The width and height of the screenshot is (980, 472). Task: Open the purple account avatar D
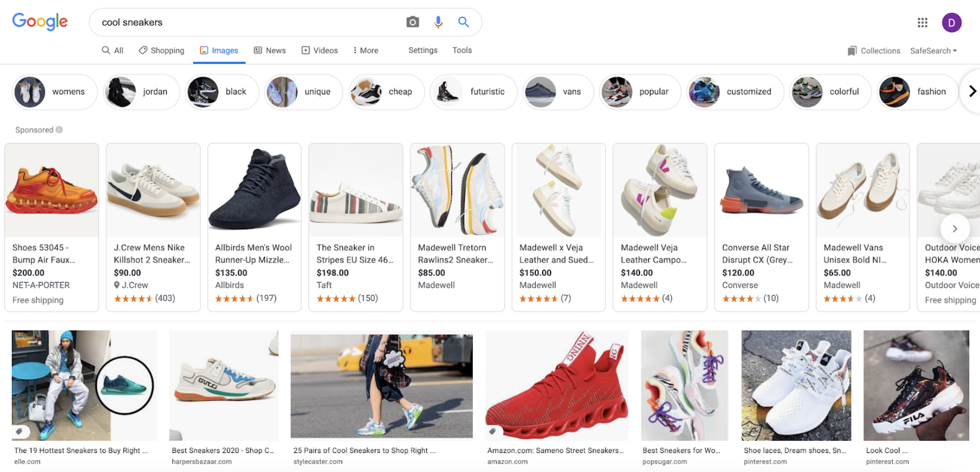(x=951, y=22)
